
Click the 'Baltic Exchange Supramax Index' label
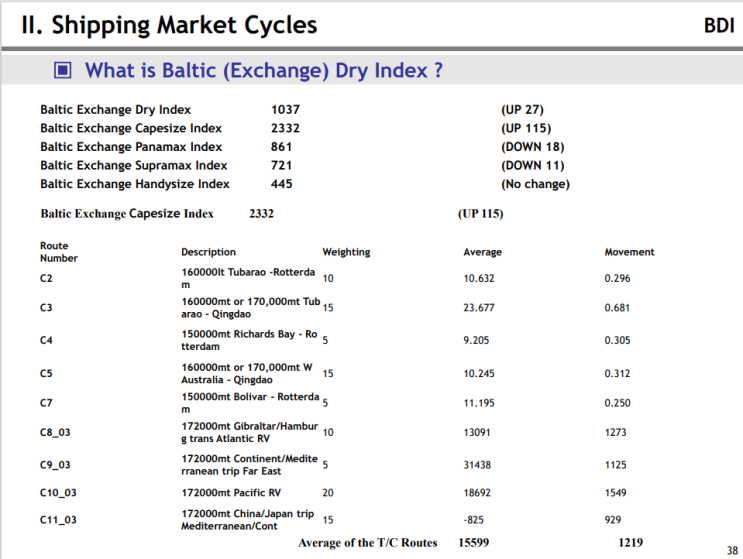click(133, 165)
